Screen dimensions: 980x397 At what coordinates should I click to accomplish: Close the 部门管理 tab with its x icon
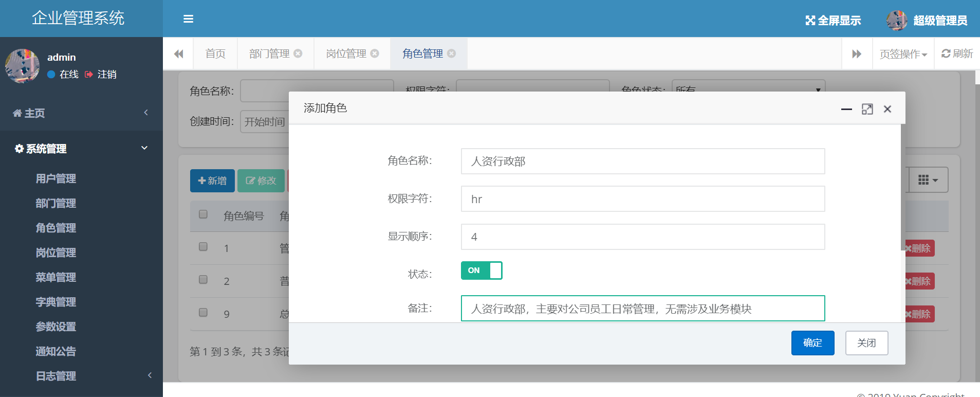[x=298, y=53]
